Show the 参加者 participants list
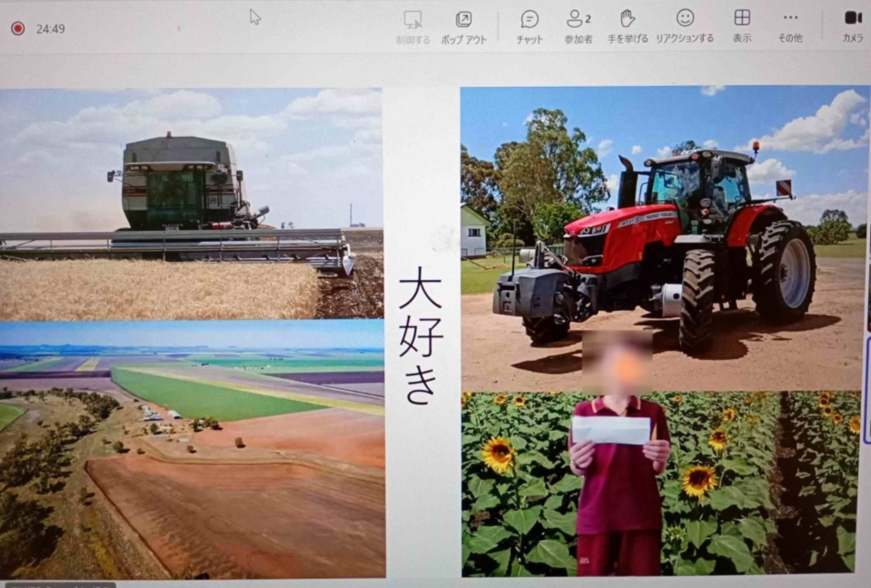 [x=578, y=27]
